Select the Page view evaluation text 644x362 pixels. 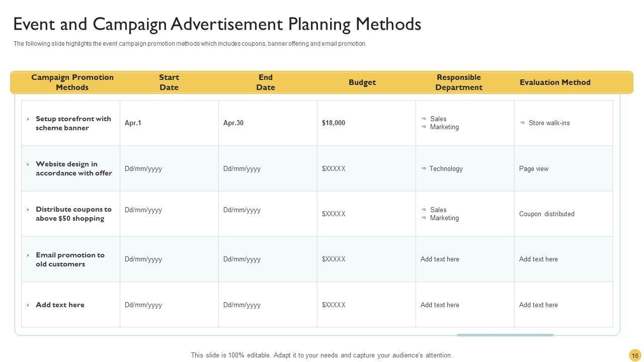(x=534, y=168)
